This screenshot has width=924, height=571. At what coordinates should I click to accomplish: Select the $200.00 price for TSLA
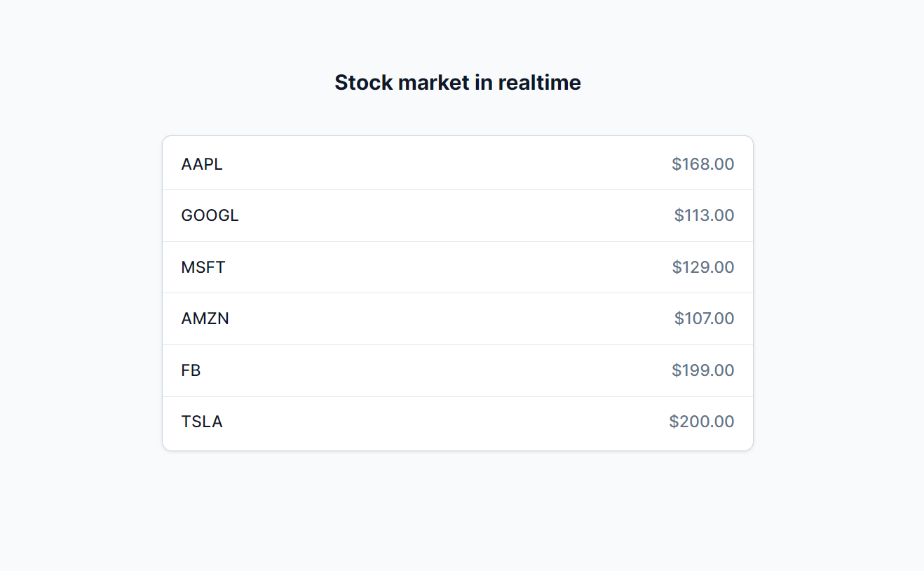[x=702, y=422]
